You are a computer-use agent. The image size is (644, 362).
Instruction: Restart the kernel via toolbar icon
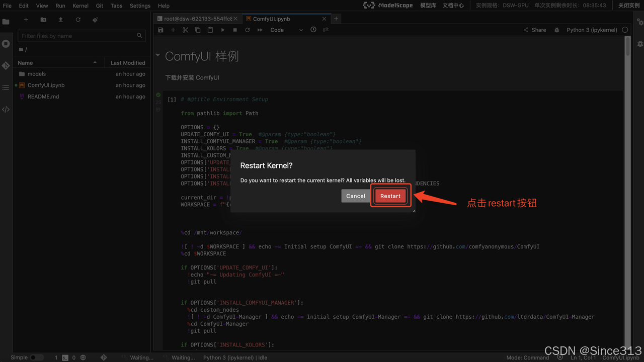click(x=248, y=30)
